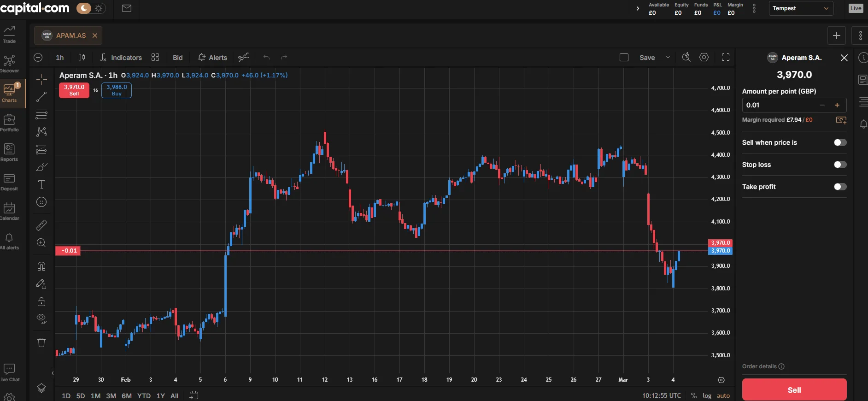
Task: Open the Indicators dialog
Action: click(x=121, y=58)
